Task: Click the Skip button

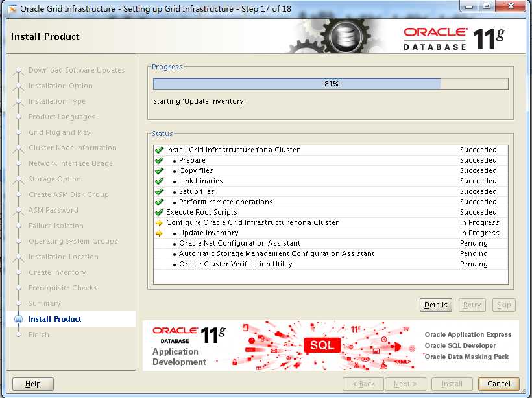Action: (504, 305)
